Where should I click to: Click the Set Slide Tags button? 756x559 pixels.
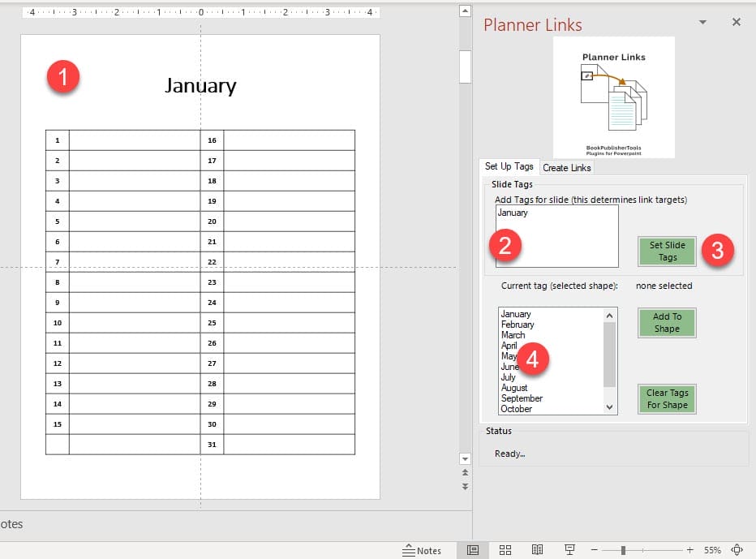[x=667, y=252]
